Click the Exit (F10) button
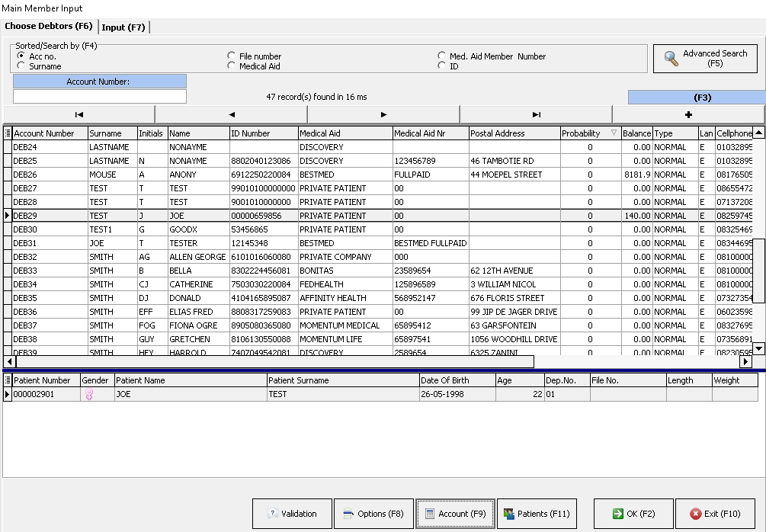 [715, 514]
